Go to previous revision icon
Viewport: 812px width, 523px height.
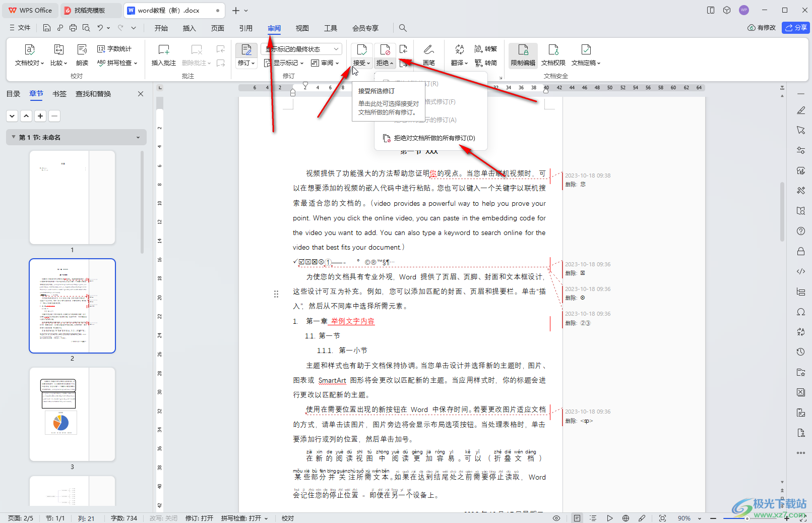pos(403,49)
